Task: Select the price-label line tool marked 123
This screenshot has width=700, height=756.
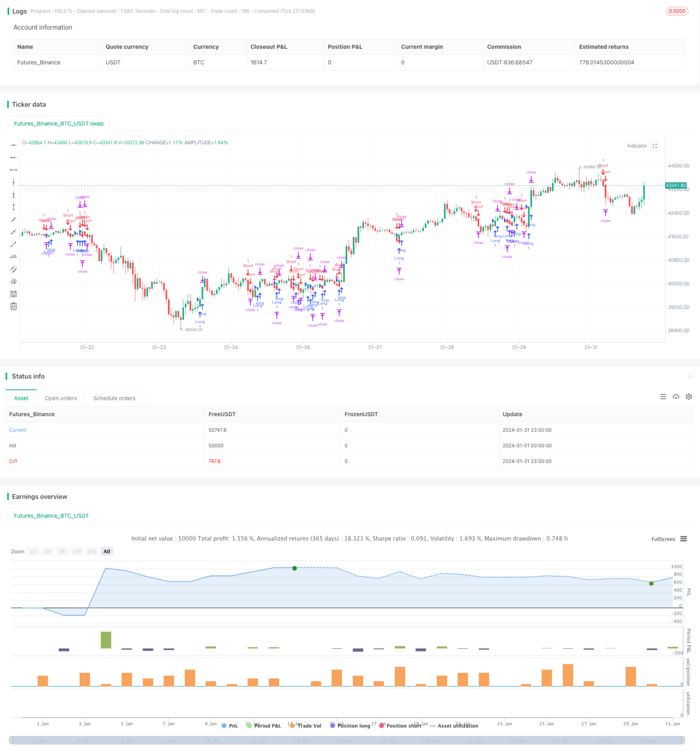Action: click(x=13, y=256)
